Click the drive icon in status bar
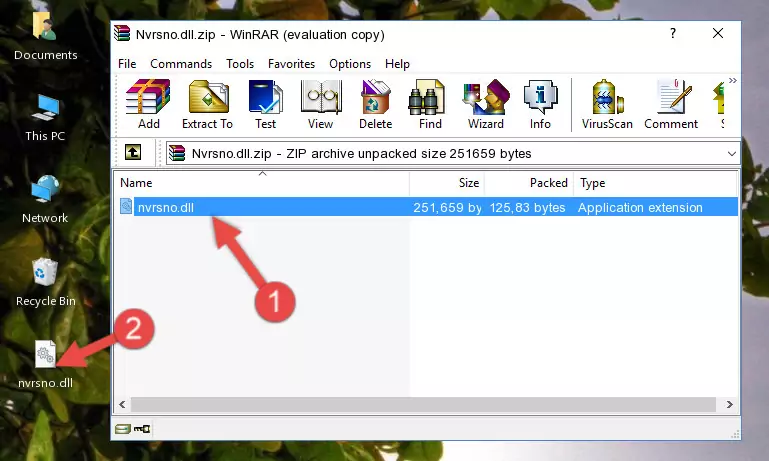The image size is (769, 461). pos(123,429)
